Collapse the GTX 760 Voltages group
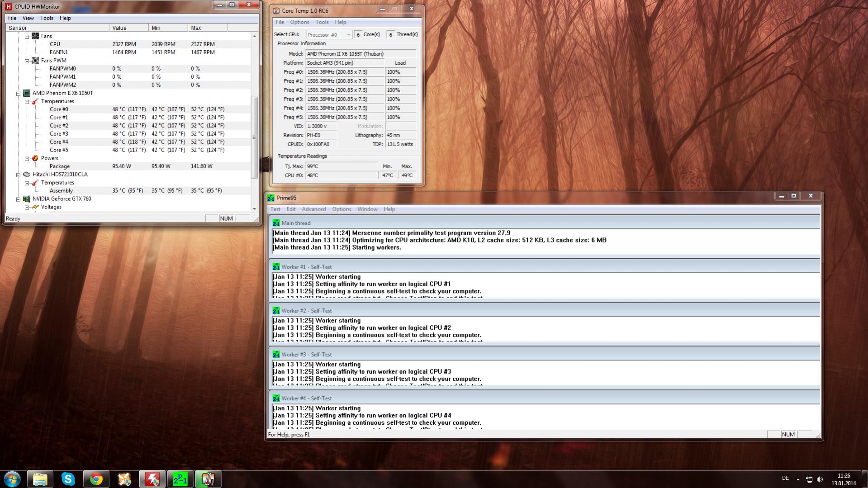This screenshot has height=488, width=868. [x=27, y=207]
